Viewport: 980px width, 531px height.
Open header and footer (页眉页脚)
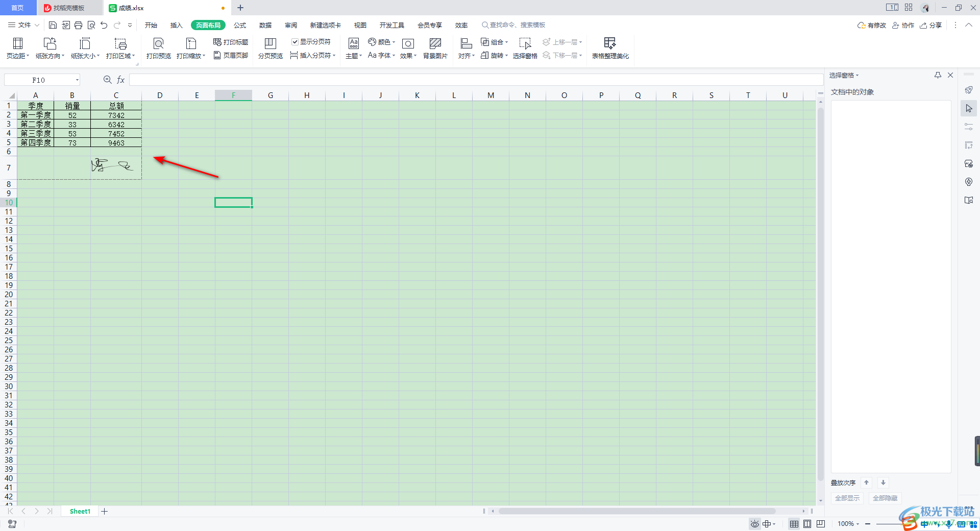(231, 55)
